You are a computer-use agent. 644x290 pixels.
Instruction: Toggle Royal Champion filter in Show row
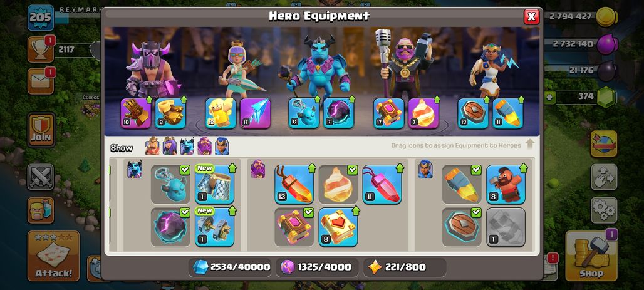coord(222,146)
